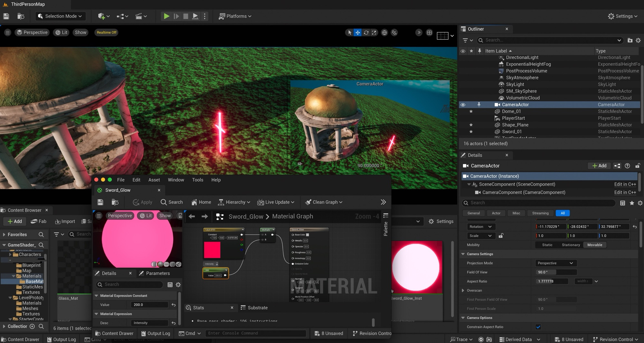Open the Platforms dropdown

[235, 16]
